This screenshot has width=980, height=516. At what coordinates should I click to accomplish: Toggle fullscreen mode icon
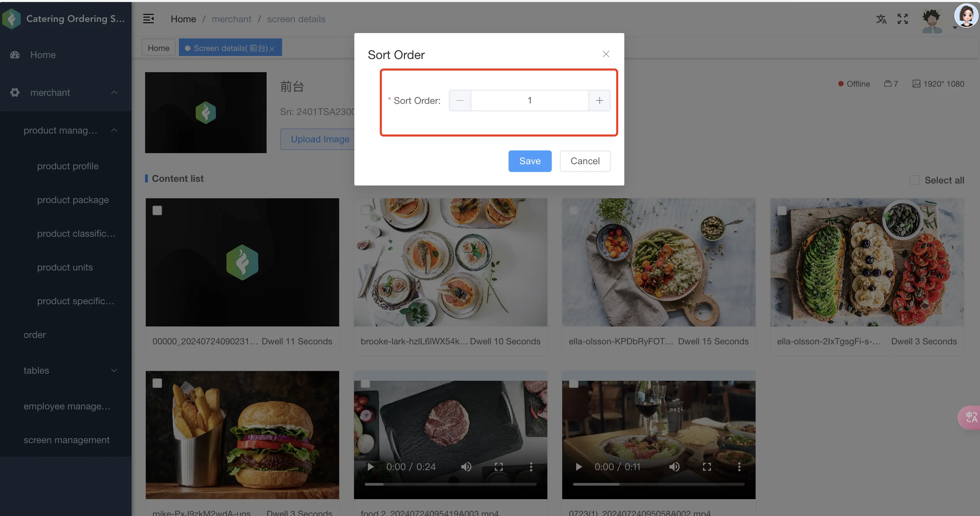[902, 19]
